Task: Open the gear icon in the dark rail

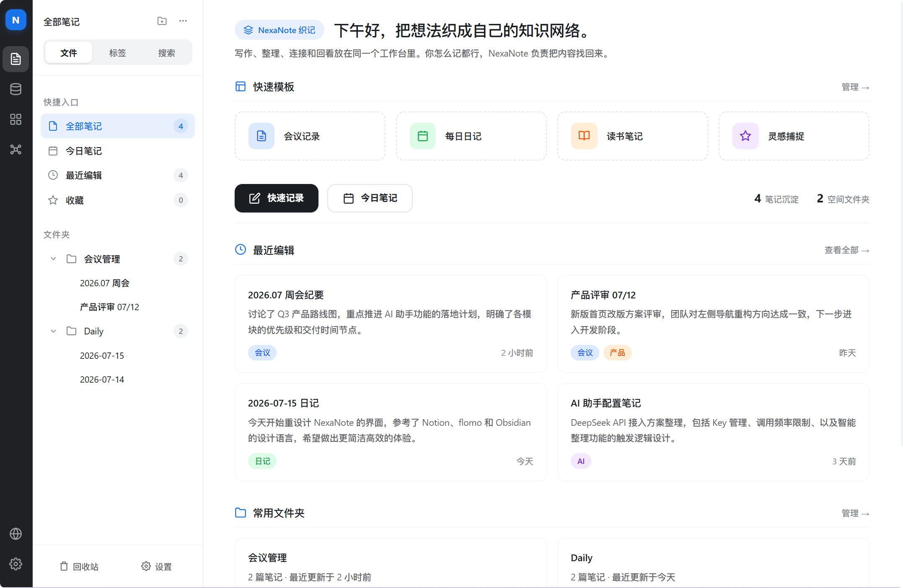Action: pyautogui.click(x=16, y=564)
